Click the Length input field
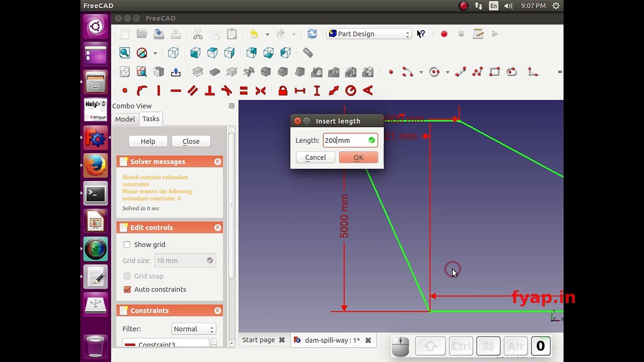The image size is (644, 362). pyautogui.click(x=350, y=140)
